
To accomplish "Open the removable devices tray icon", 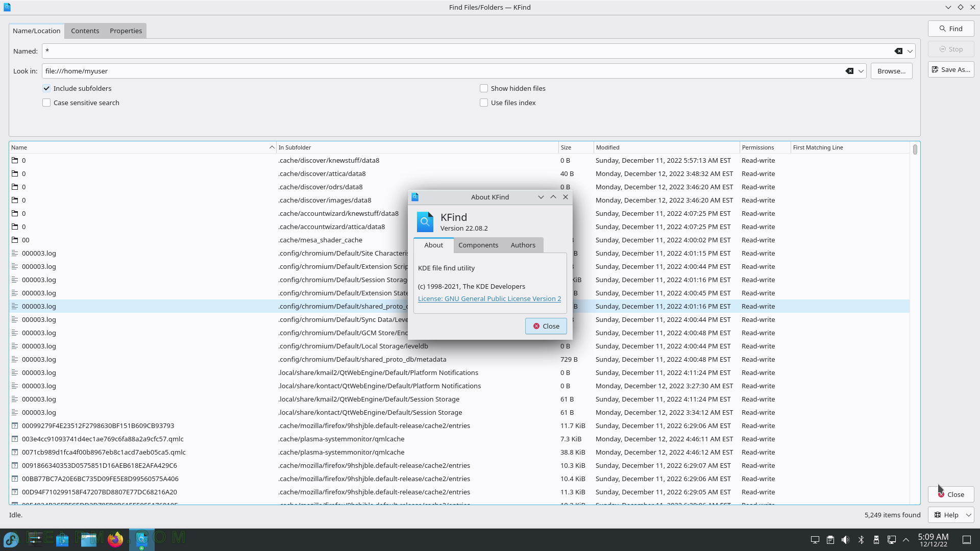I will 876,540.
